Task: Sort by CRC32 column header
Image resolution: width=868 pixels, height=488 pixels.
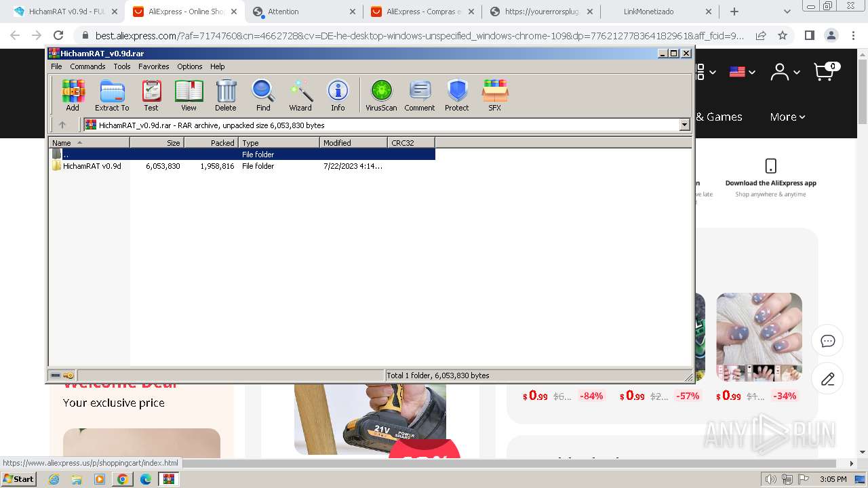Action: pyautogui.click(x=411, y=142)
